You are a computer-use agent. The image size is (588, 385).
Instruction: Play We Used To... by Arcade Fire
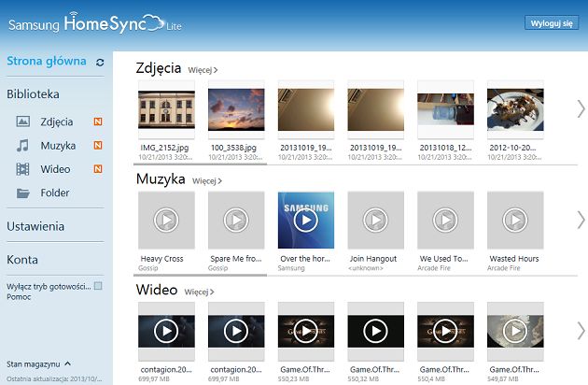tap(445, 220)
